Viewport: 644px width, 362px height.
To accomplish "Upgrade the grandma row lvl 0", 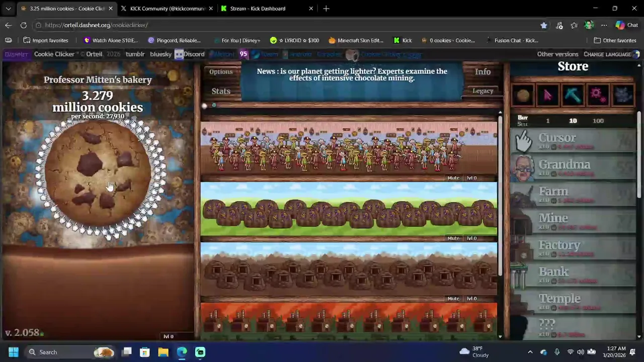I will pos(471,178).
